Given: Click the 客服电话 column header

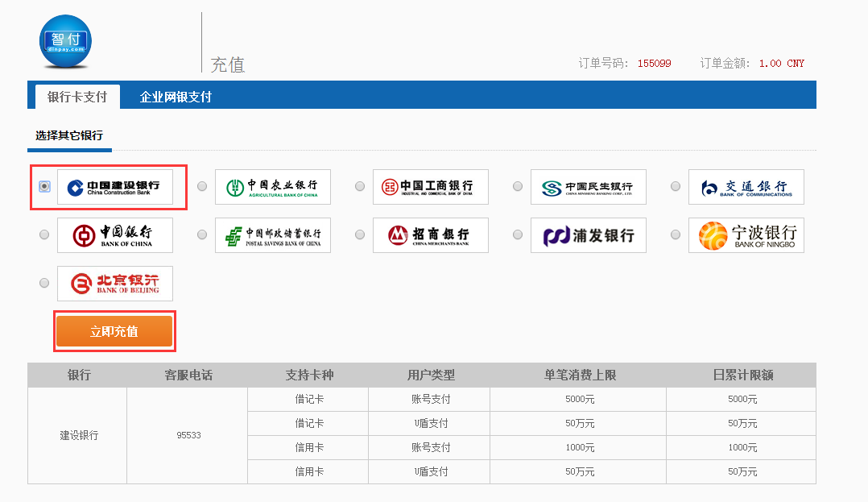Looking at the screenshot, I should click(188, 375).
